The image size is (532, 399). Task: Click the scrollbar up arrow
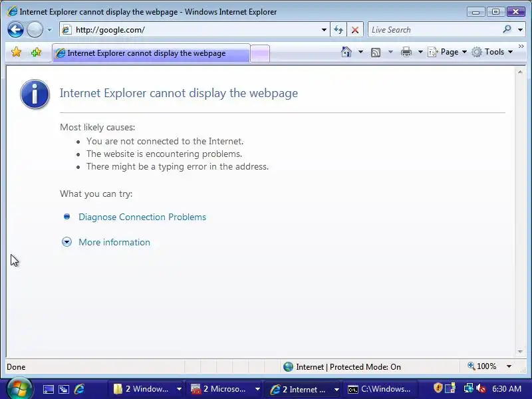pyautogui.click(x=520, y=72)
